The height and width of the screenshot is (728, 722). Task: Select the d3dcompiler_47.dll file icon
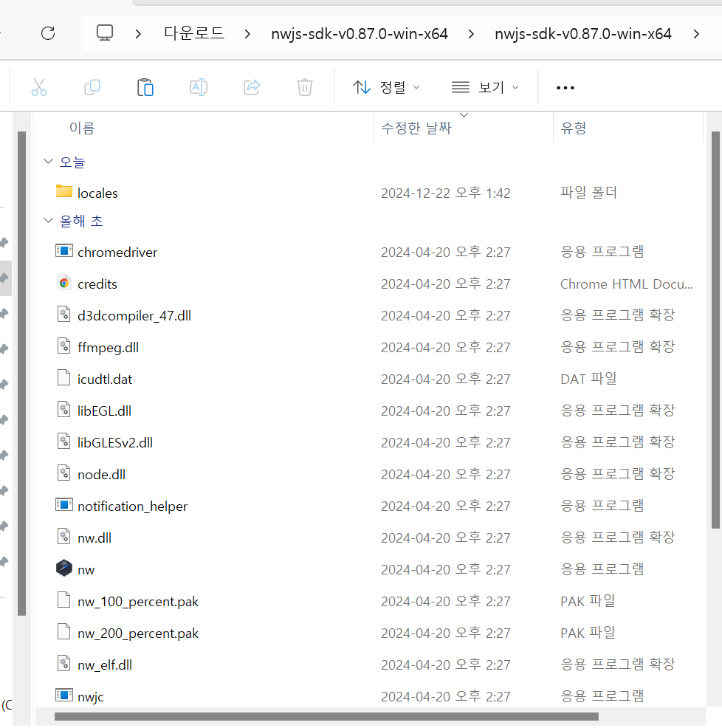click(x=64, y=315)
